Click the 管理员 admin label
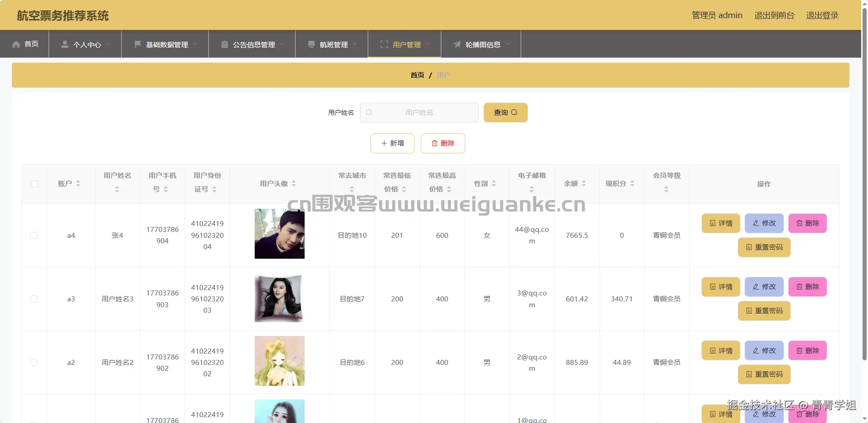The height and width of the screenshot is (423, 868). (717, 15)
